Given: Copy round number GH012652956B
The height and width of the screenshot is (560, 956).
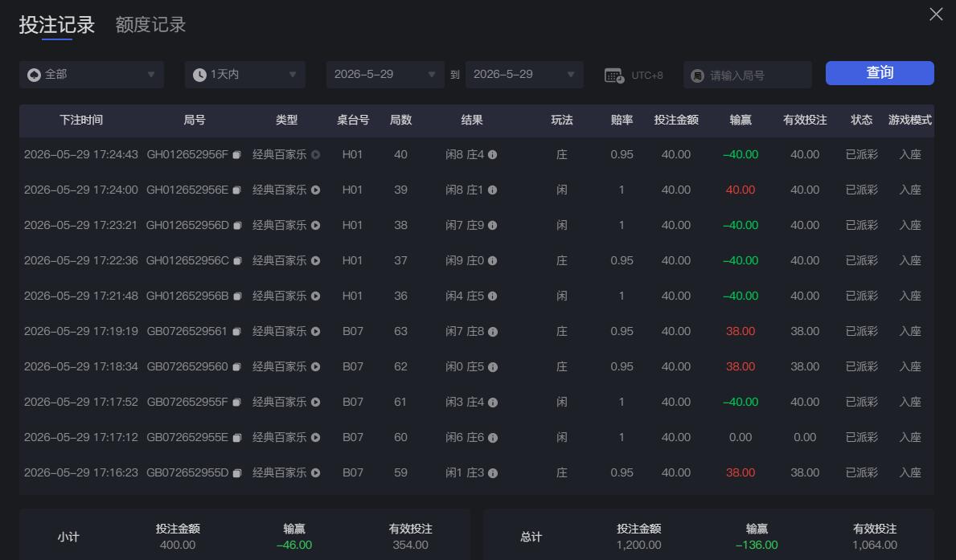Looking at the screenshot, I should click(237, 296).
